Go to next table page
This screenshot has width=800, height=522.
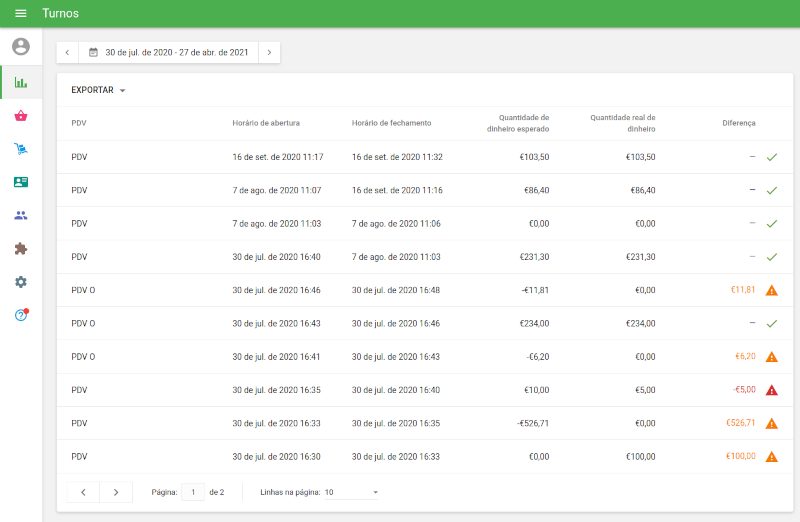(x=116, y=492)
